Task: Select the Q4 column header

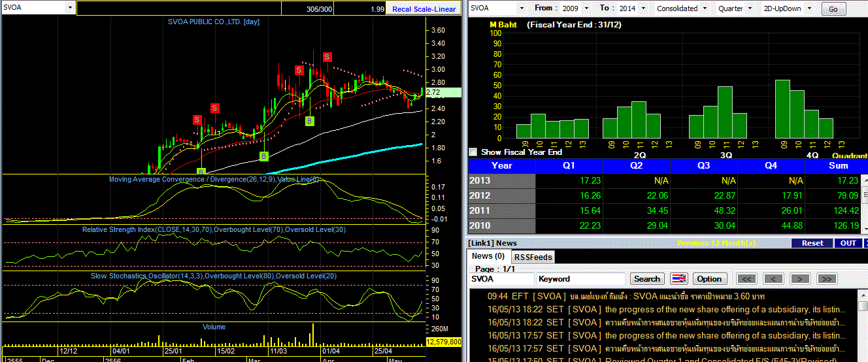Action: (x=771, y=166)
